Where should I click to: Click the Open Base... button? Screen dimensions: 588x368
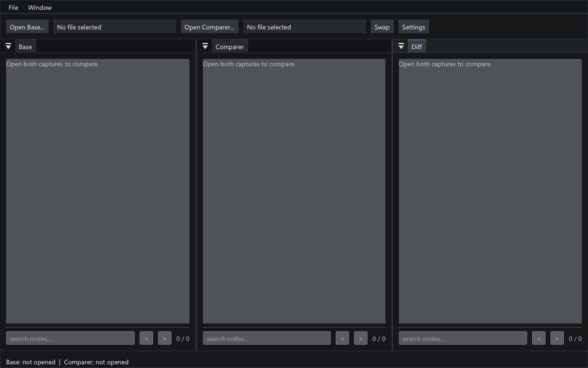(x=27, y=27)
